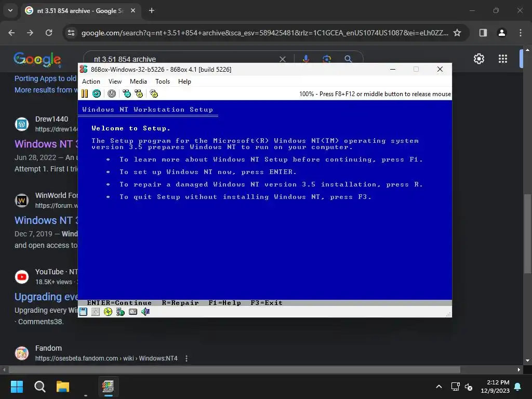This screenshot has width=532, height=399.
Task: Search by image with Google Lens
Action: click(x=327, y=59)
